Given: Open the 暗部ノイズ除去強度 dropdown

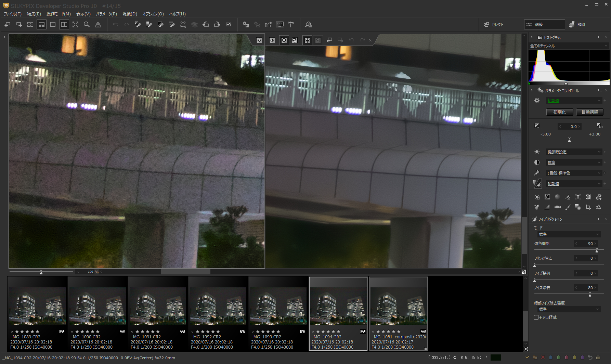Looking at the screenshot, I should (x=569, y=309).
